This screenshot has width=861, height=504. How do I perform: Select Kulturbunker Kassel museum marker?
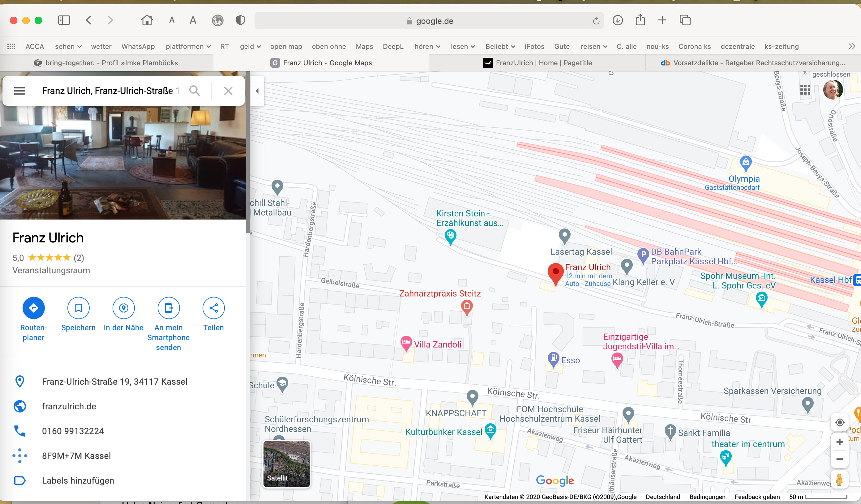click(x=490, y=431)
